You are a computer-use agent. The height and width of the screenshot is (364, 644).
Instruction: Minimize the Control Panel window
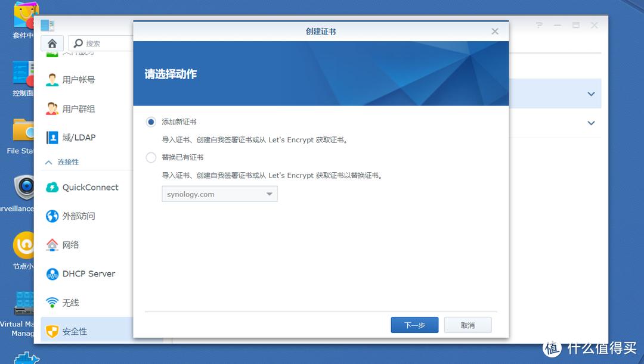[x=558, y=26]
